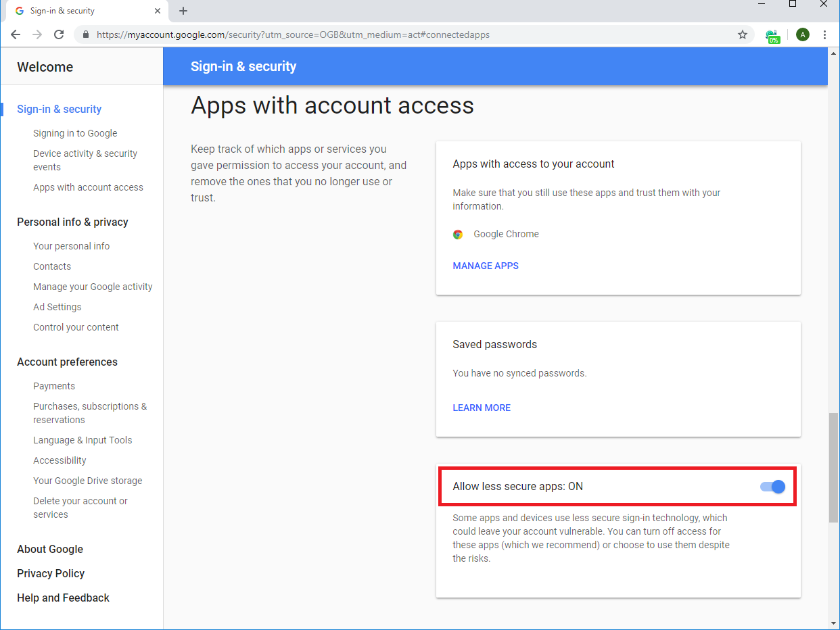The image size is (840, 630).
Task: Open Help and Feedback
Action: click(x=63, y=598)
